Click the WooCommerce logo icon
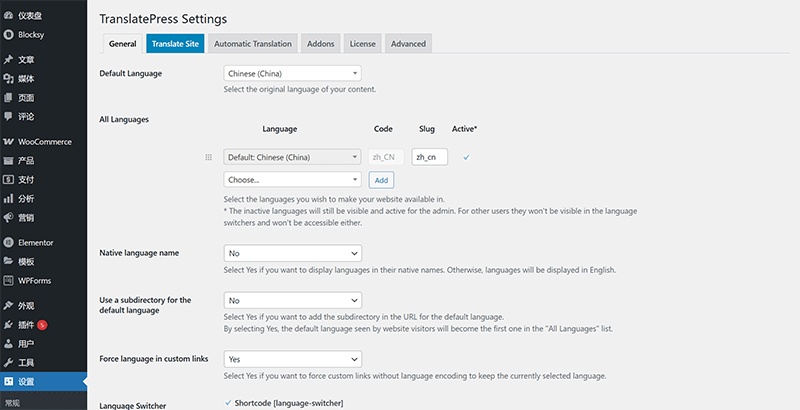Viewport: 800px width, 410px height. [8, 142]
